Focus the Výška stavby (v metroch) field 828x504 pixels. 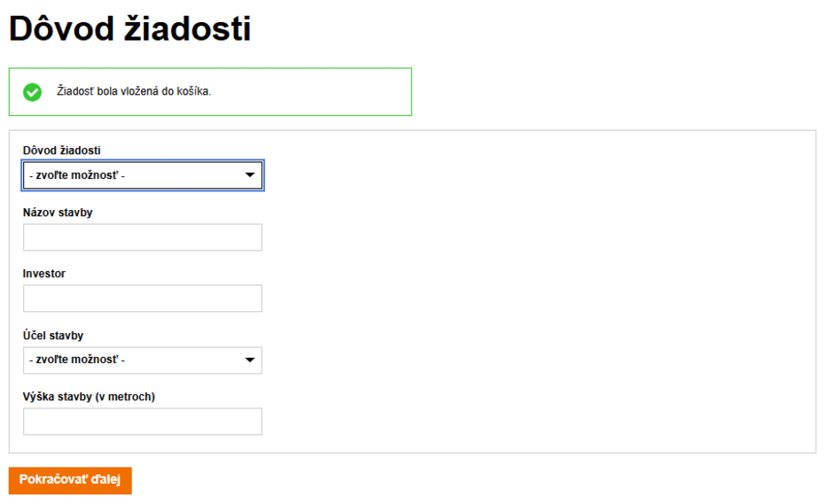pyautogui.click(x=143, y=421)
